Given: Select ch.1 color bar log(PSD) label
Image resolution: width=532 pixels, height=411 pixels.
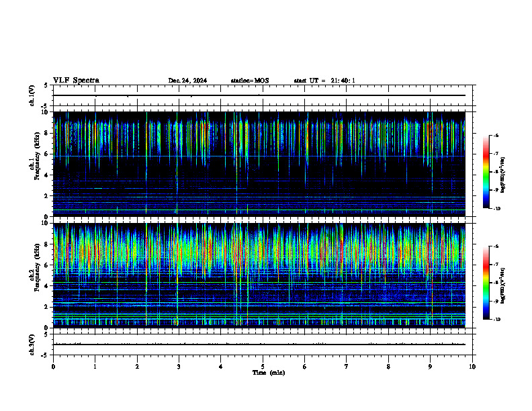Looking at the screenshot, I should pyautogui.click(x=503, y=175).
